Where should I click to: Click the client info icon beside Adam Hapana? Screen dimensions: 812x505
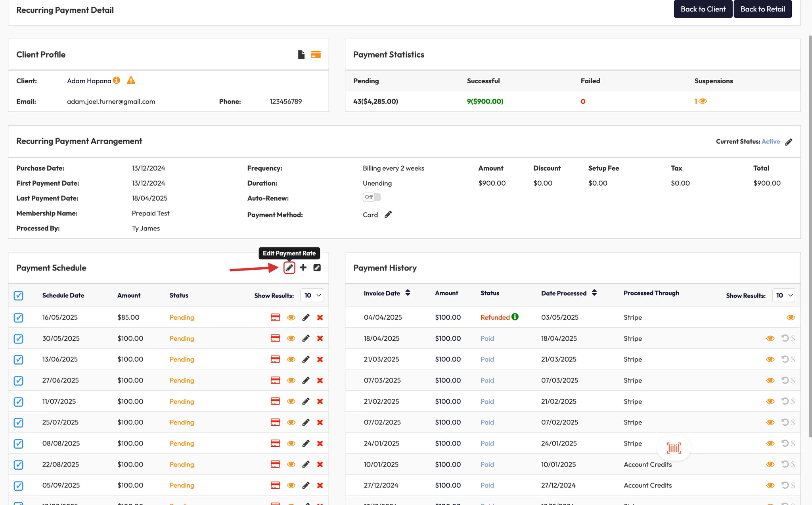pos(116,81)
